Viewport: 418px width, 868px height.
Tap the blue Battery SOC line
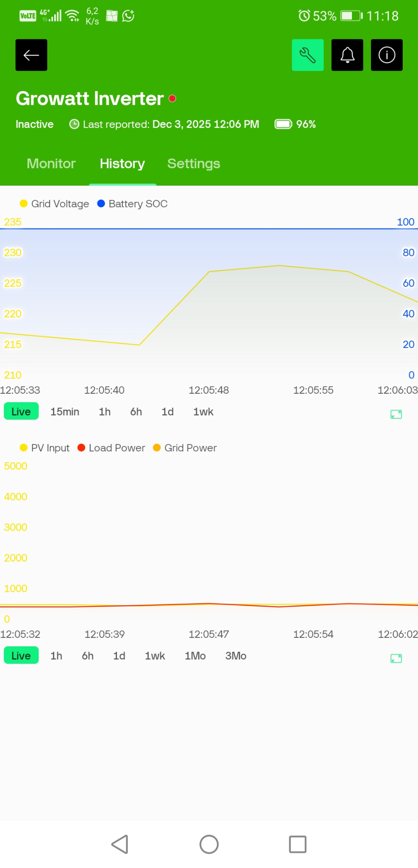[x=209, y=229]
